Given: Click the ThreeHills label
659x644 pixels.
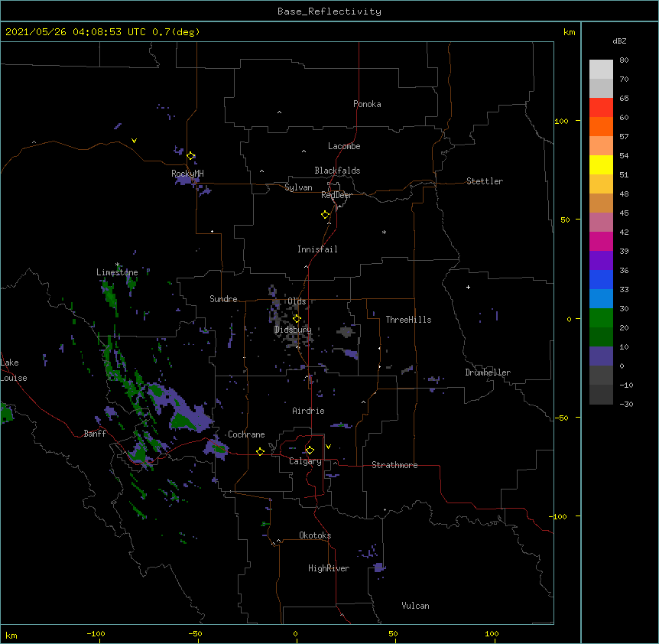Looking at the screenshot, I should [408, 320].
